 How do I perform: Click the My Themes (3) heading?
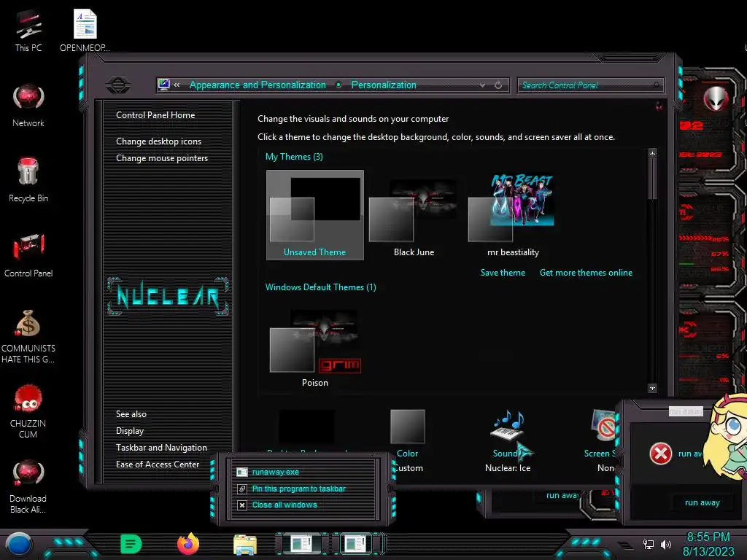coord(294,157)
